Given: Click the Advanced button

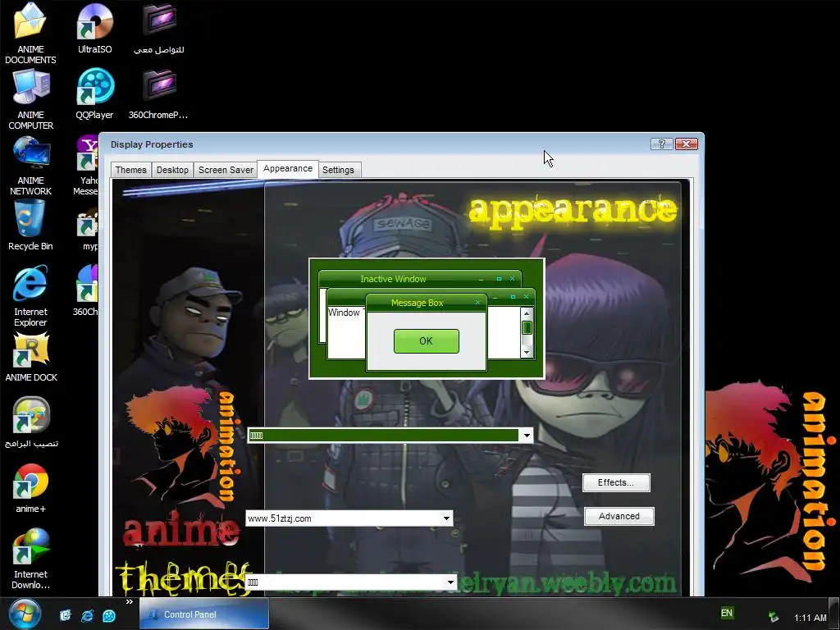Looking at the screenshot, I should 619,517.
